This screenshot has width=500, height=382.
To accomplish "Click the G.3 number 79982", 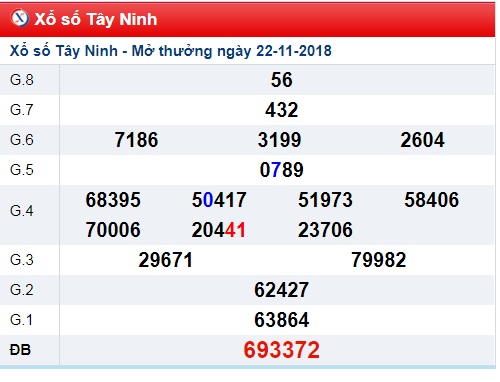I will [x=379, y=260].
